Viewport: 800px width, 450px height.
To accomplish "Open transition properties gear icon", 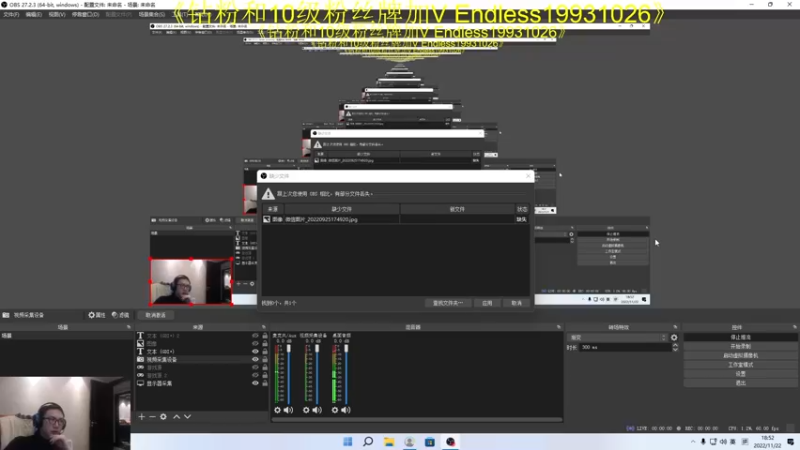I will tap(674, 338).
